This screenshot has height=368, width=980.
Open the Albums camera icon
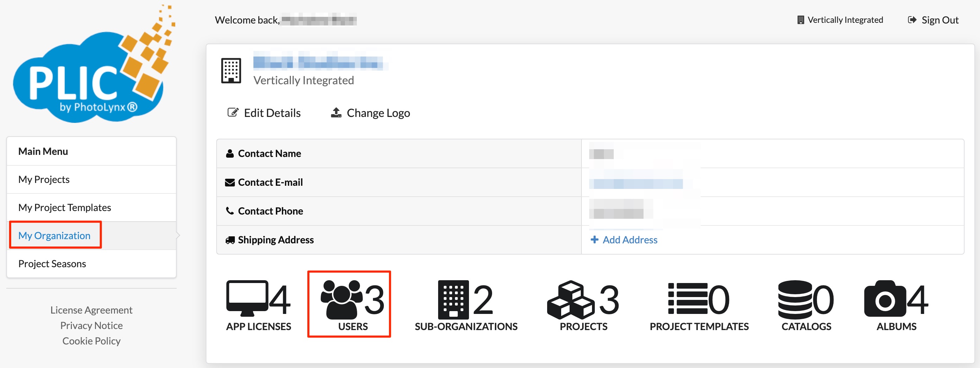click(885, 299)
